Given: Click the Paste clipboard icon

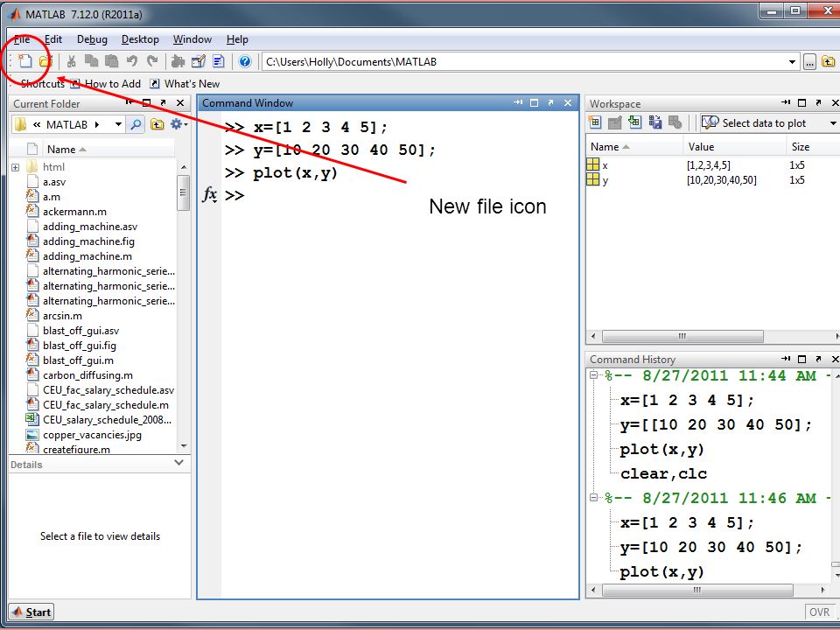Looking at the screenshot, I should 111,61.
